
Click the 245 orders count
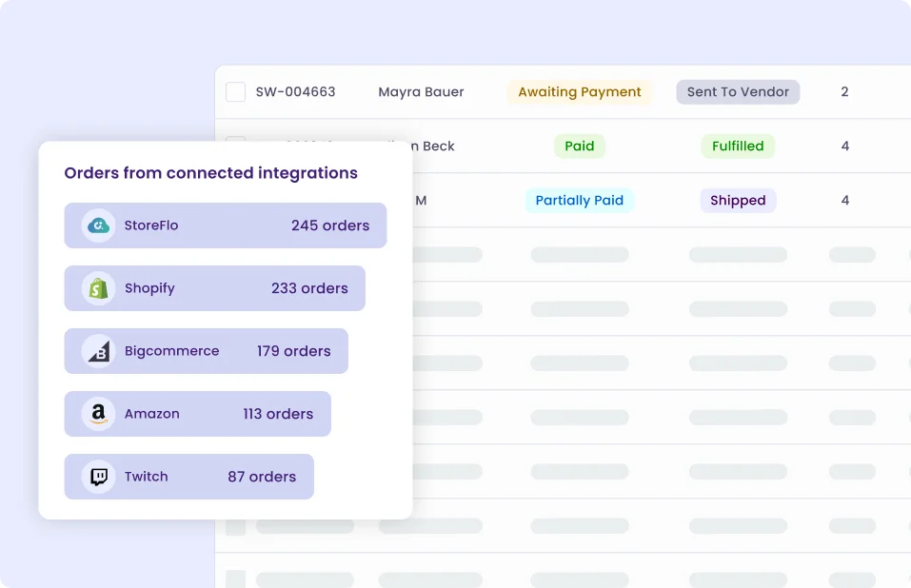tap(330, 225)
